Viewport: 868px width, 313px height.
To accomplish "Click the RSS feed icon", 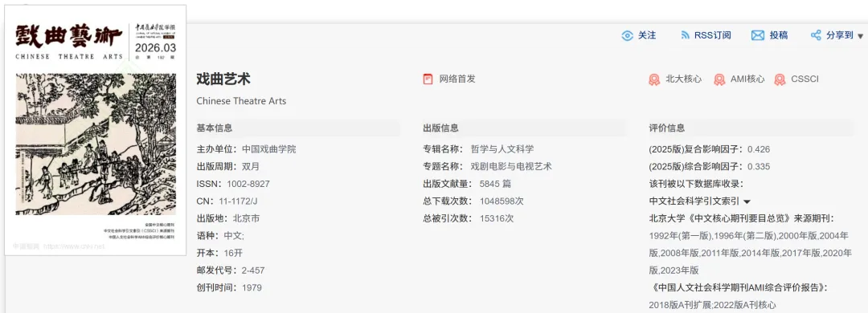I will tap(685, 35).
